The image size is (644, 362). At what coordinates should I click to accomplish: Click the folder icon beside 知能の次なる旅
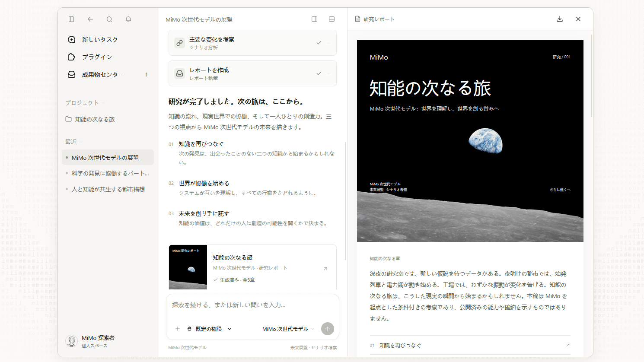(68, 119)
